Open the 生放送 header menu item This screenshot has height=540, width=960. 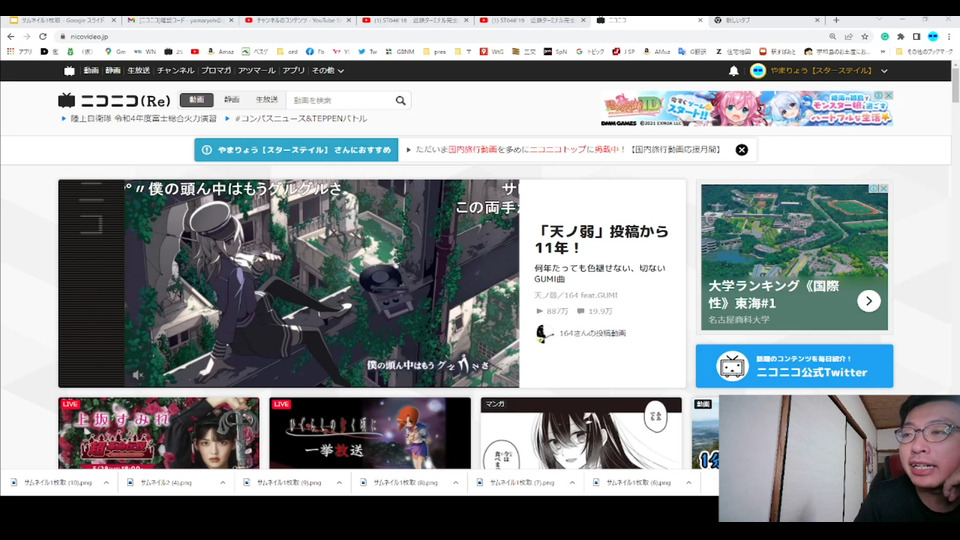[138, 71]
